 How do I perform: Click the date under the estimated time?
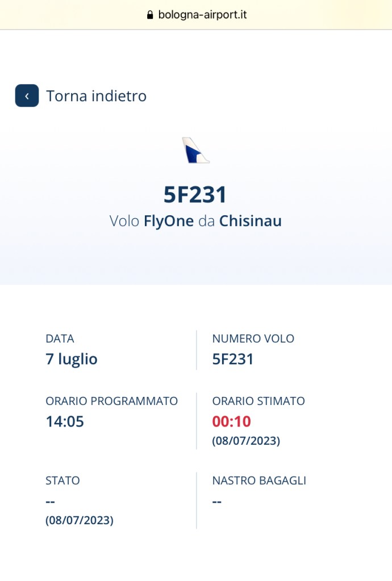click(x=246, y=441)
